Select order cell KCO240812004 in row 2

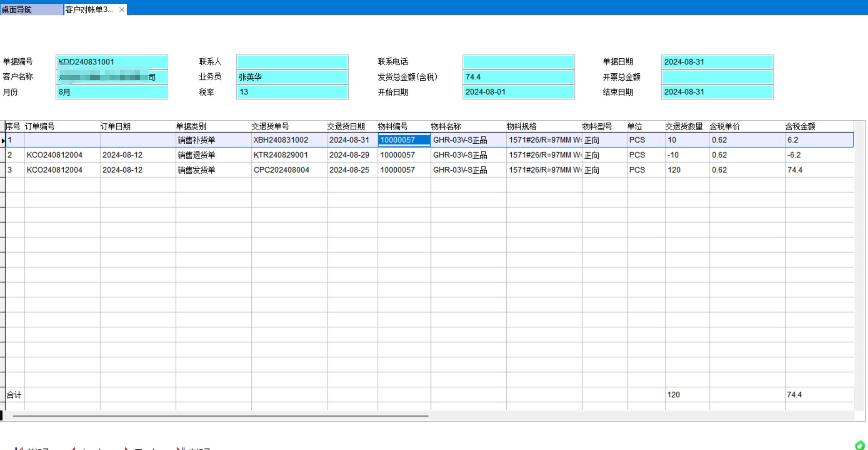[55, 155]
